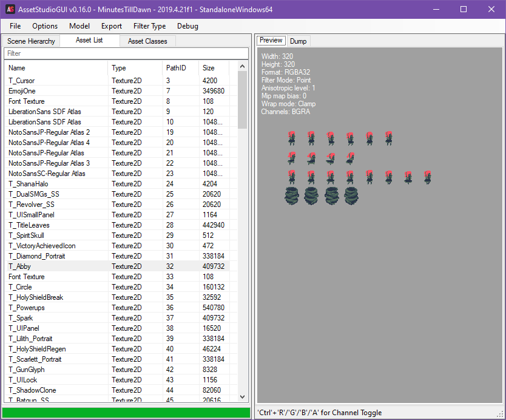Select the Preview tab

click(271, 40)
